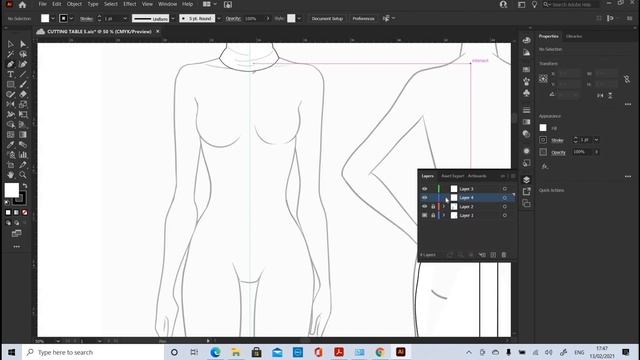Click the Delete Selection trash icon in Layers
The image size is (640, 360).
tap(504, 255)
